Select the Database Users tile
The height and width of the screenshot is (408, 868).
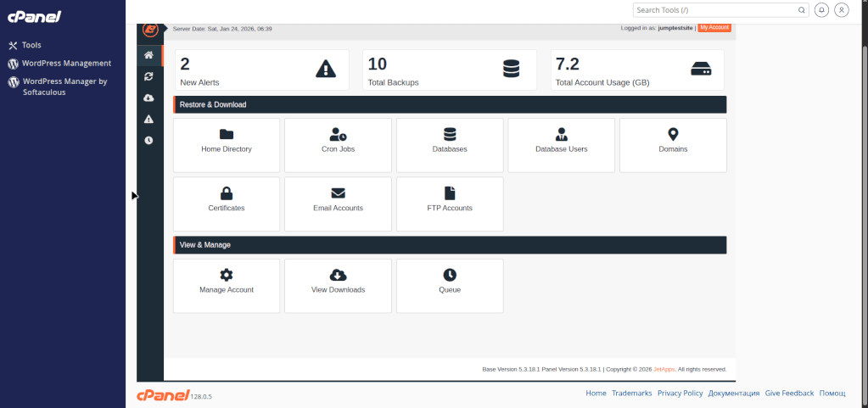(561, 145)
